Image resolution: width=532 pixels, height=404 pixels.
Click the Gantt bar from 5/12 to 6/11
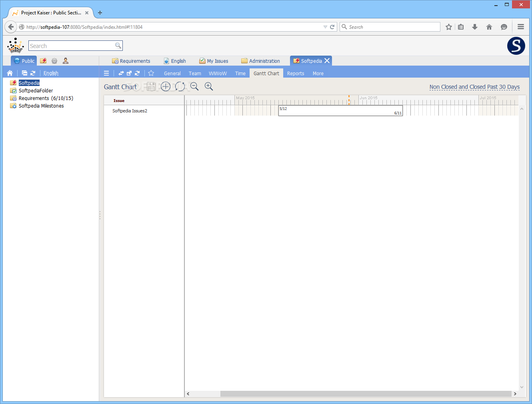(340, 111)
